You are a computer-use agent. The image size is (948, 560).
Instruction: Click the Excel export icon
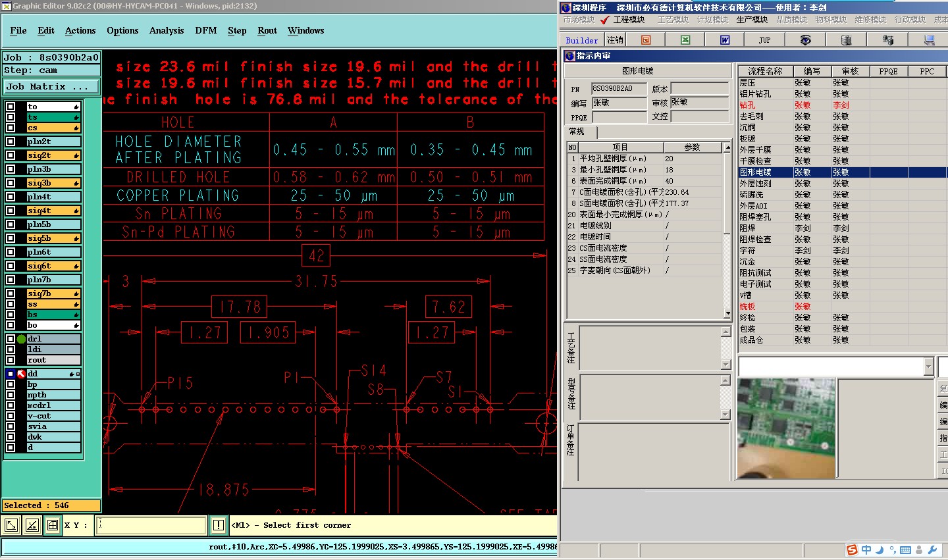(x=685, y=40)
